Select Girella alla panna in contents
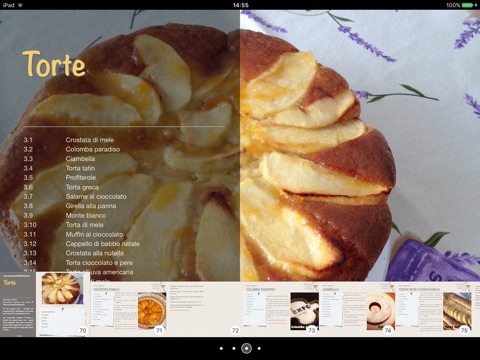 click(x=91, y=206)
